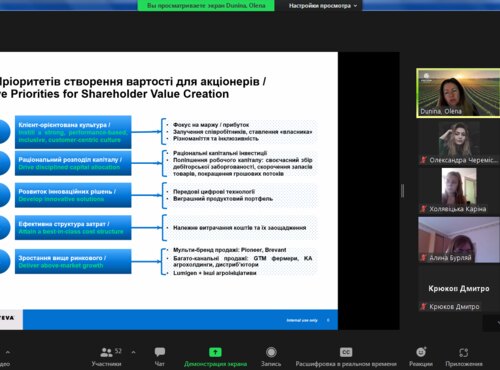This screenshot has height=370, width=500.
Task: Open the Participants panel icon
Action: pyautogui.click(x=106, y=352)
